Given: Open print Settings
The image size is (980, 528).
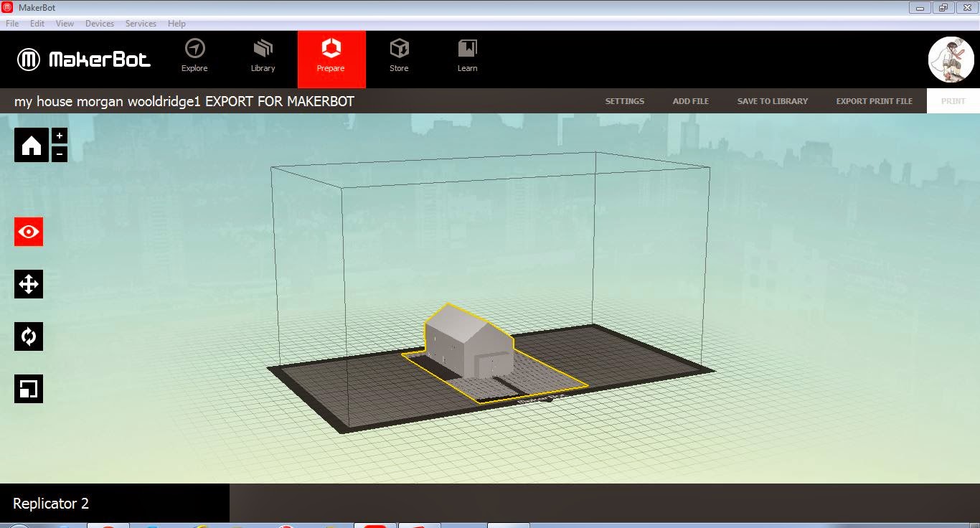Looking at the screenshot, I should pos(625,101).
